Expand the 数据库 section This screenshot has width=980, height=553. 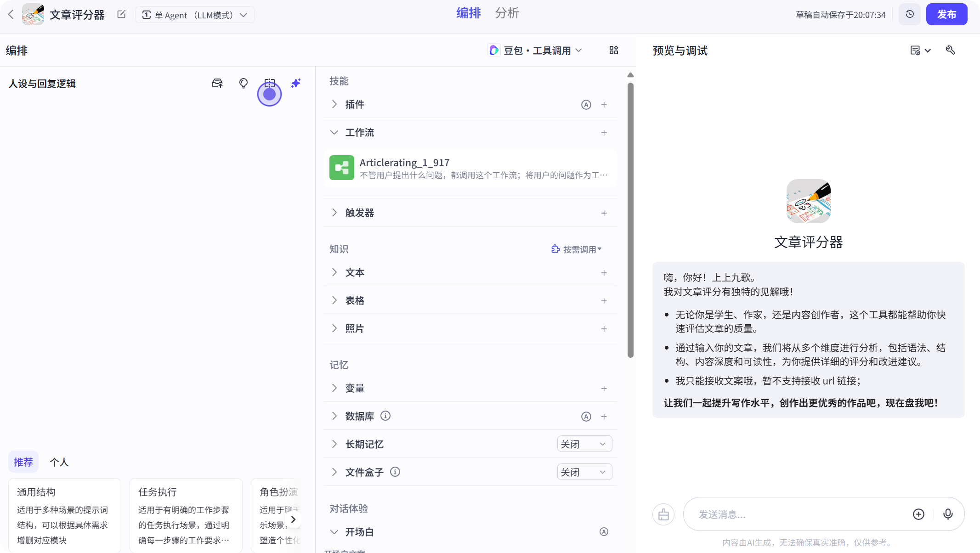(334, 416)
